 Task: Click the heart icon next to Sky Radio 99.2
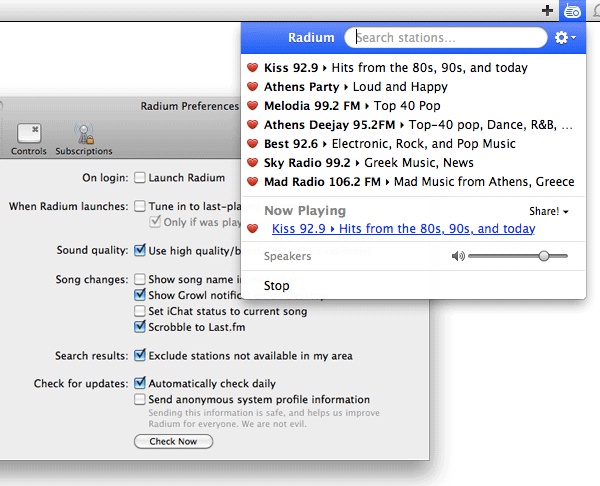[x=253, y=163]
